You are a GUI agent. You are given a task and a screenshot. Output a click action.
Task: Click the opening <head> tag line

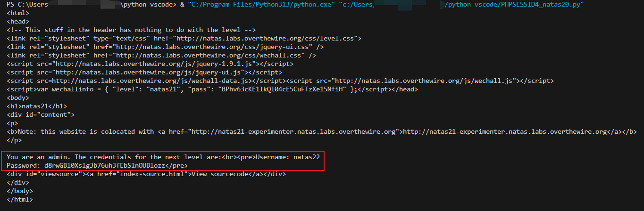click(x=17, y=21)
